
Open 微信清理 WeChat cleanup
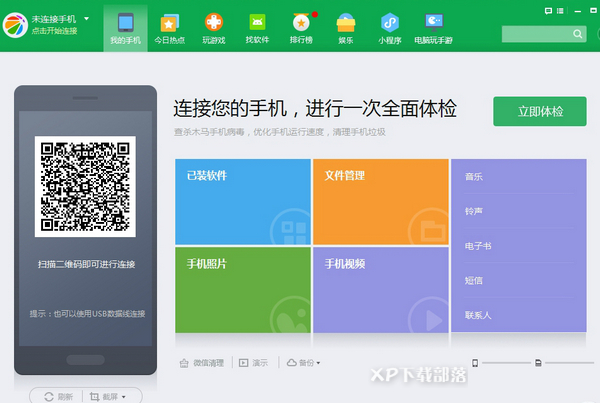208,363
